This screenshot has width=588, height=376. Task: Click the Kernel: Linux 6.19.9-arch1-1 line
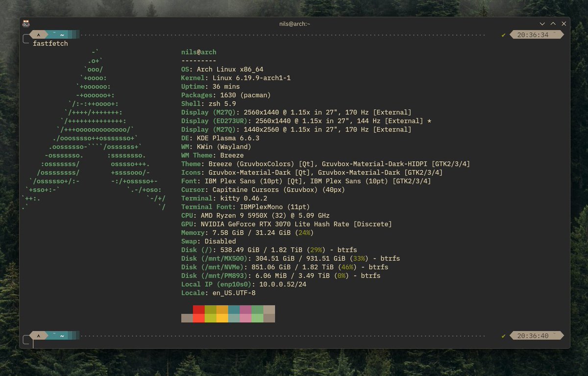(236, 78)
